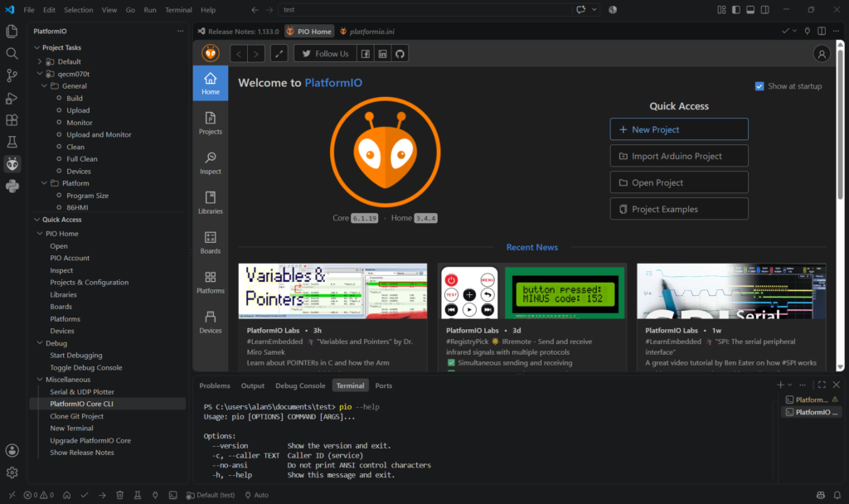Screen dimensions: 849x504
Task: Toggle secondary side bar layout button
Action: point(765,10)
